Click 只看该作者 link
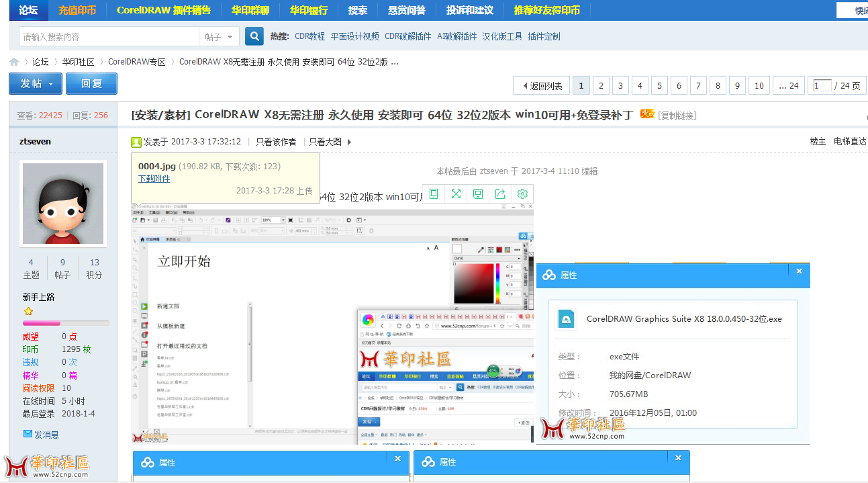The height and width of the screenshot is (483, 868). click(276, 142)
